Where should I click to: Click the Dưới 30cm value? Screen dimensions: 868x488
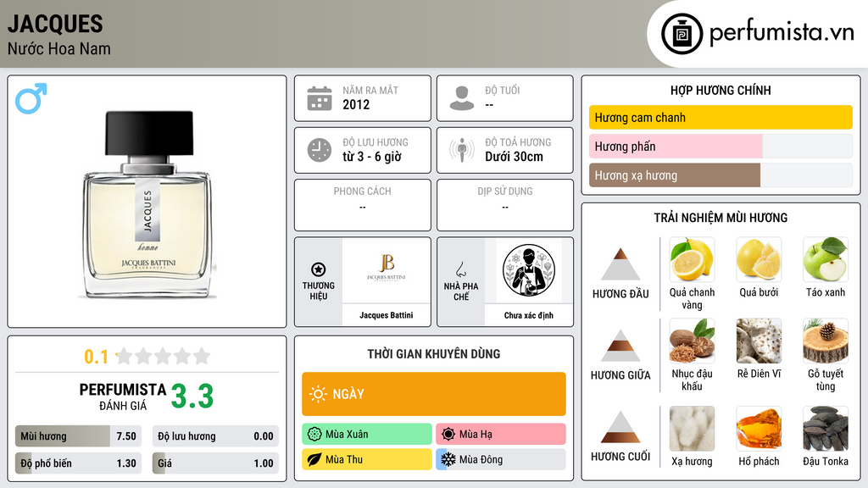(514, 157)
